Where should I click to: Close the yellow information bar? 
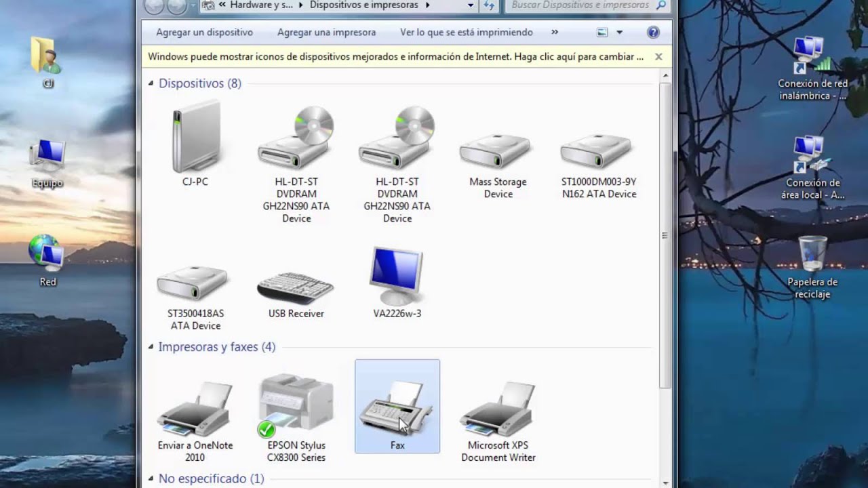(x=658, y=57)
